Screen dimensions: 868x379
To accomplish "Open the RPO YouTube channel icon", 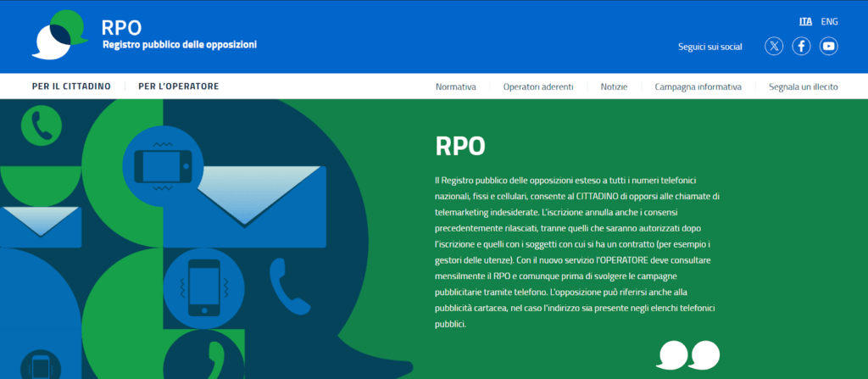I will point(829,46).
